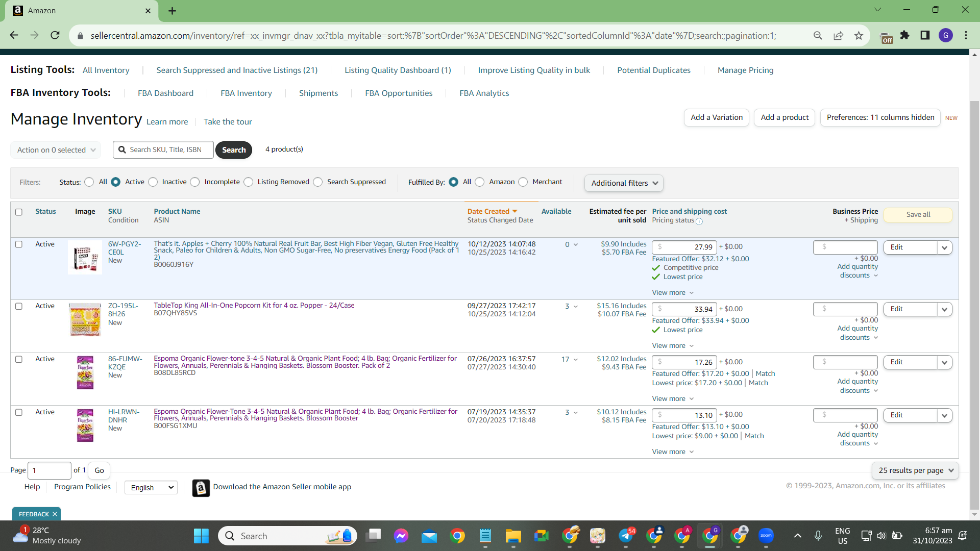Open Edit dropdown arrow for popcorn kit row

pos(945,309)
